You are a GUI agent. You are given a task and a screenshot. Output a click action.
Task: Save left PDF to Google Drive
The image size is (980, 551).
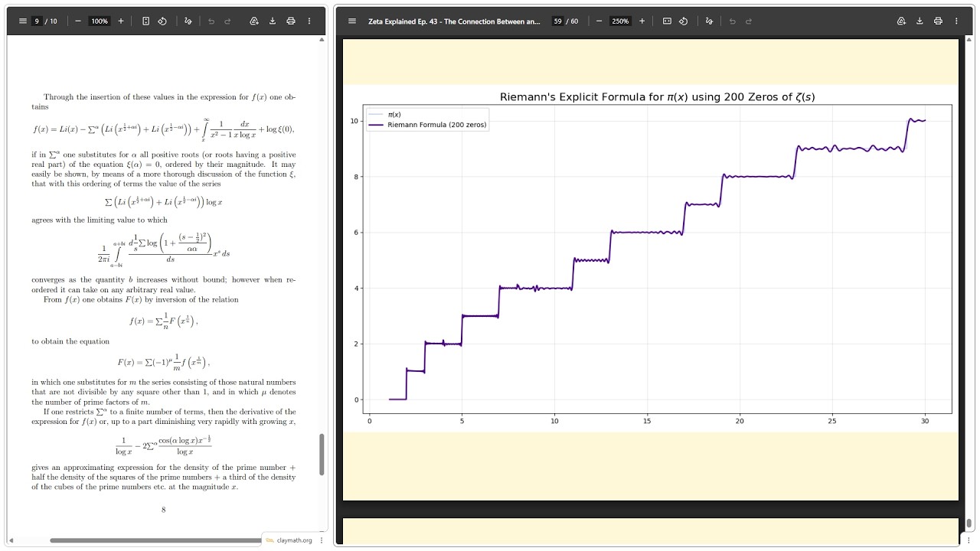pos(254,21)
